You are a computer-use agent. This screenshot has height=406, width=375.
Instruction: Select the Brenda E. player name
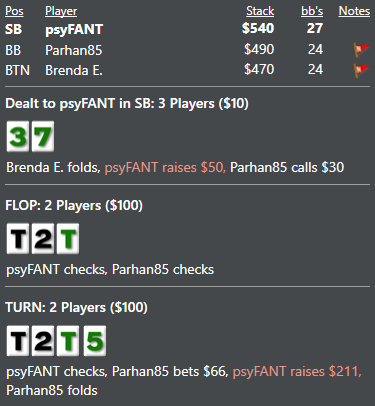click(74, 70)
